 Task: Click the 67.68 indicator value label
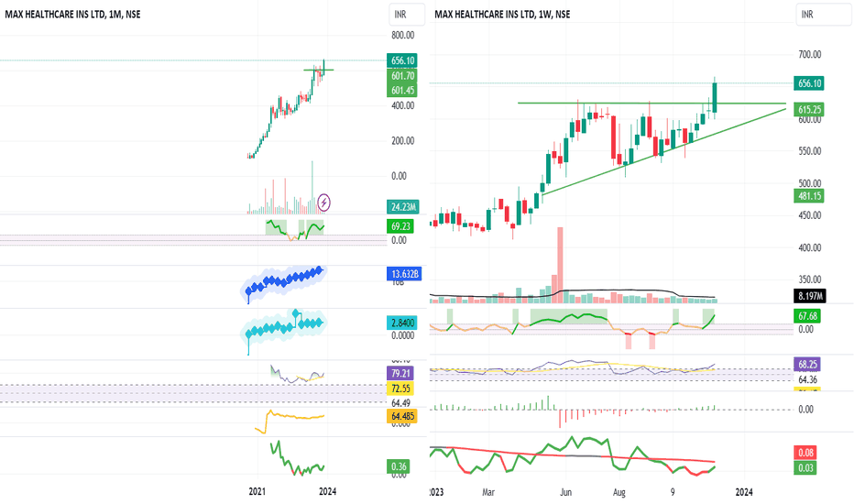pyautogui.click(x=807, y=316)
